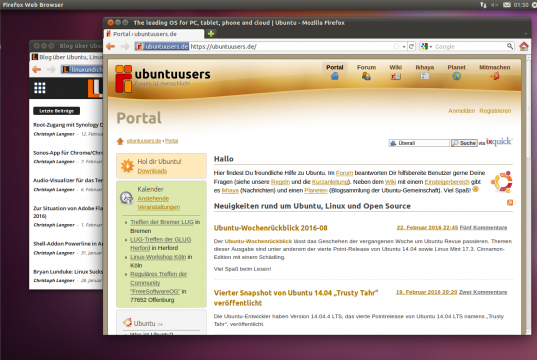The width and height of the screenshot is (537, 360).
Task: Open Vierter Snapshot von Ubuntu 14.04 headline
Action: point(296,298)
